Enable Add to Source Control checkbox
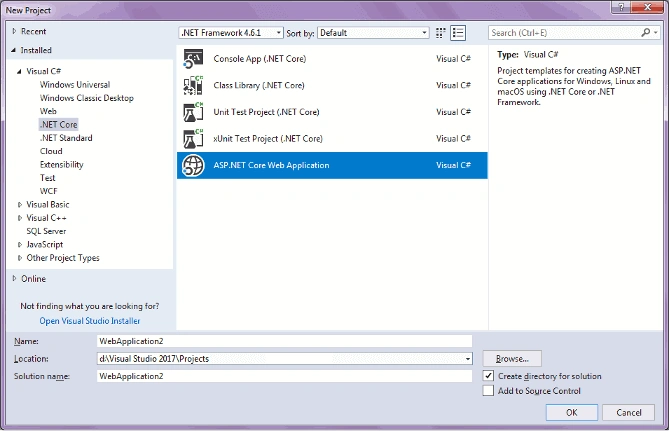This screenshot has width=669, height=431. click(488, 390)
